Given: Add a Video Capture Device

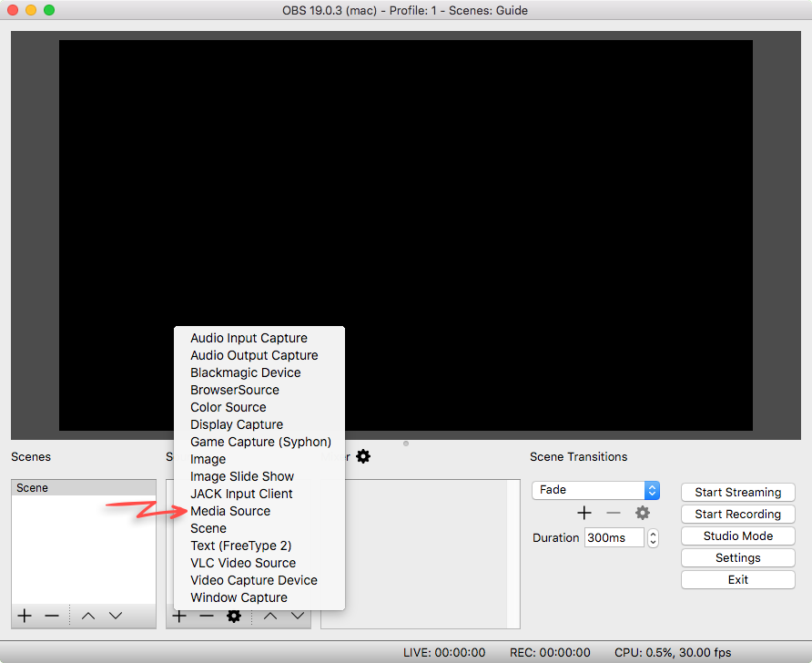Looking at the screenshot, I should (x=259, y=580).
